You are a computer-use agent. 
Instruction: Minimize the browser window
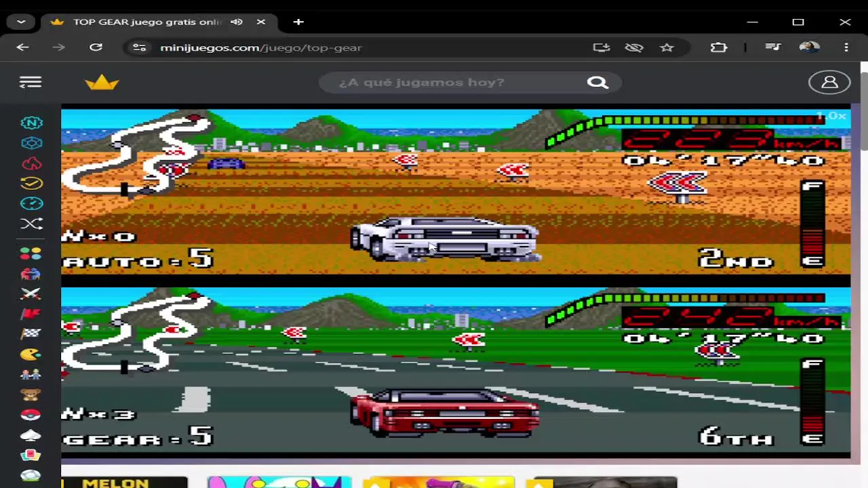752,22
